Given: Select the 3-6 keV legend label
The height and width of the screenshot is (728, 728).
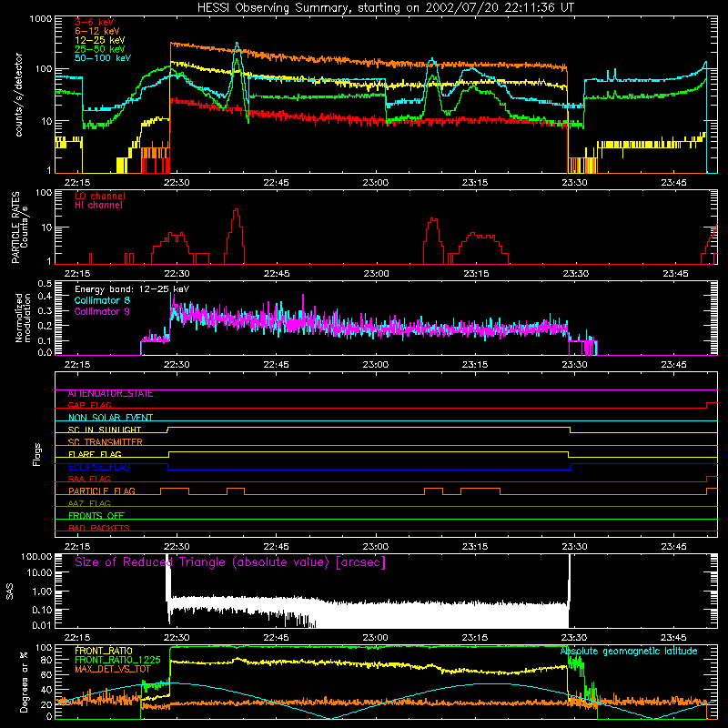Looking at the screenshot, I should point(95,22).
